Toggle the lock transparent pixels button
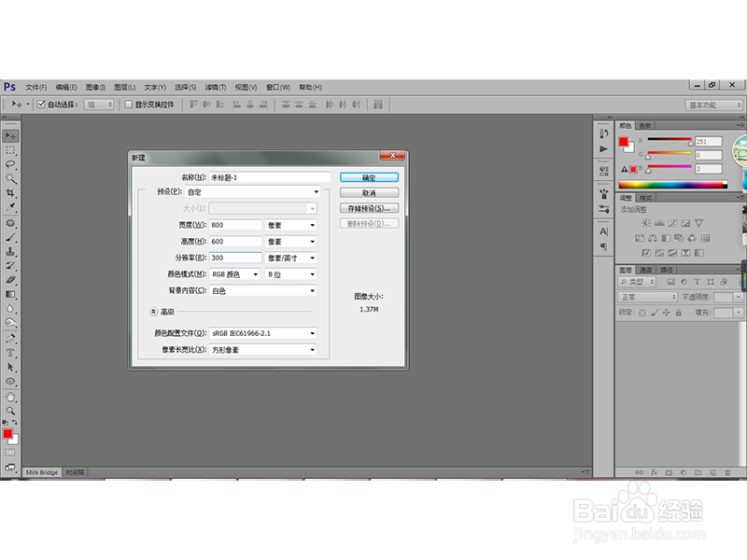This screenshot has width=747, height=560. (642, 313)
